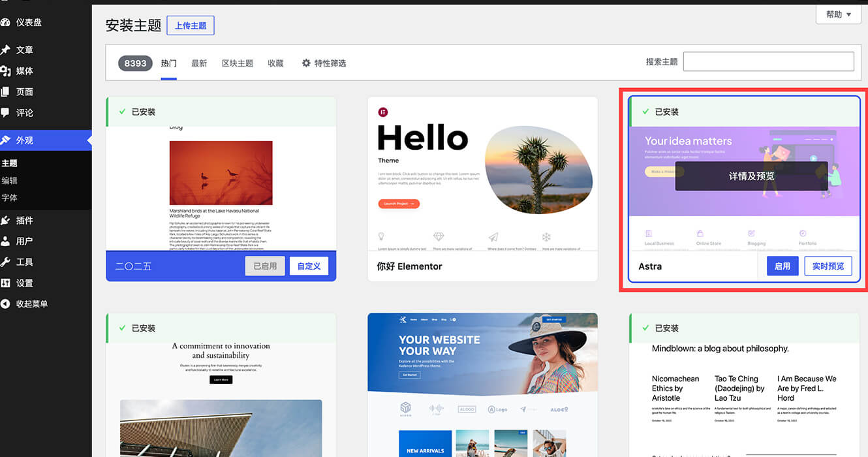Click the Settings (设置) sidebar icon
This screenshot has height=457, width=868.
point(5,283)
